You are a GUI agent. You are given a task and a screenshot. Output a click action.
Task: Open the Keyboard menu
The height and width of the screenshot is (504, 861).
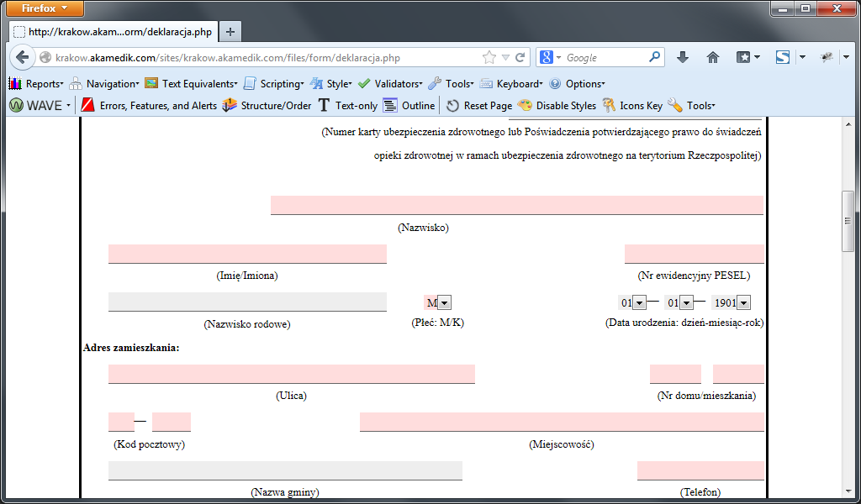[x=511, y=83]
